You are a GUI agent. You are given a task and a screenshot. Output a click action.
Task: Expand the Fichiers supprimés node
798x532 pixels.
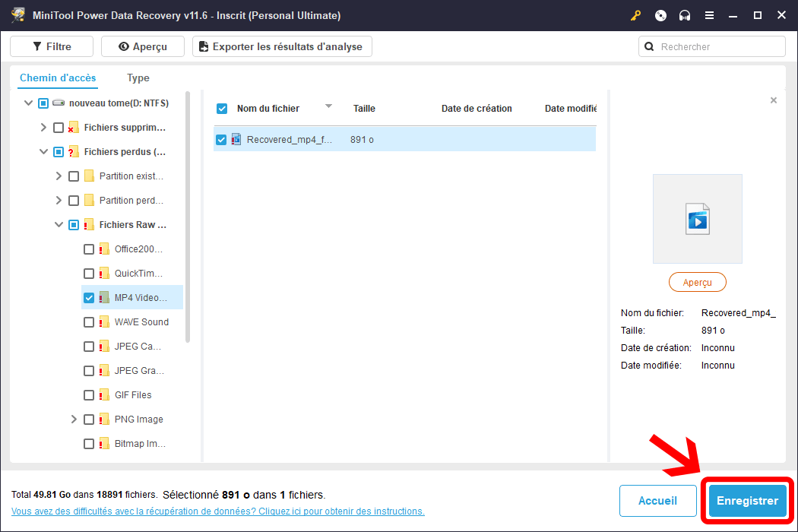point(43,128)
